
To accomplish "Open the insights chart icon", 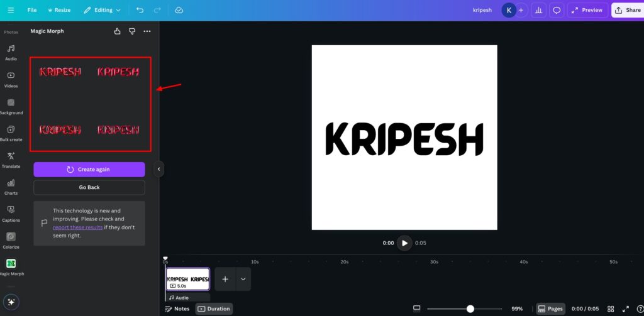I will (539, 10).
